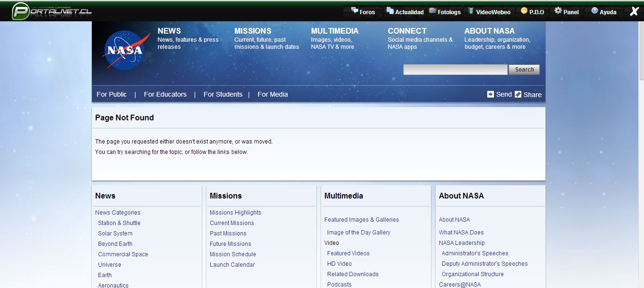
Task: Open the Launch Calendar link
Action: click(233, 265)
